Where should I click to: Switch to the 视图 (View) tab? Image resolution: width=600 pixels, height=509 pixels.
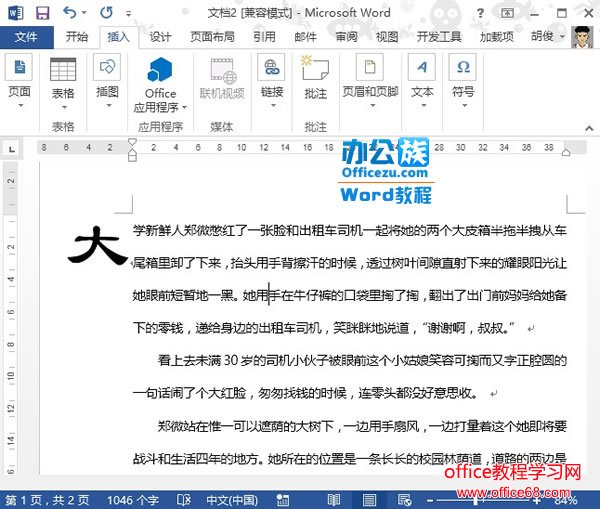(387, 37)
